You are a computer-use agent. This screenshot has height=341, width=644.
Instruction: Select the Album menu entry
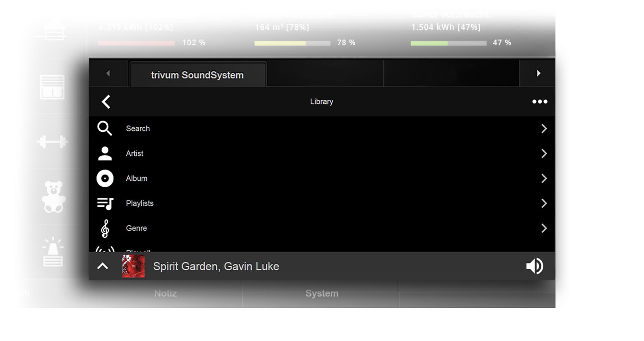coord(322,179)
